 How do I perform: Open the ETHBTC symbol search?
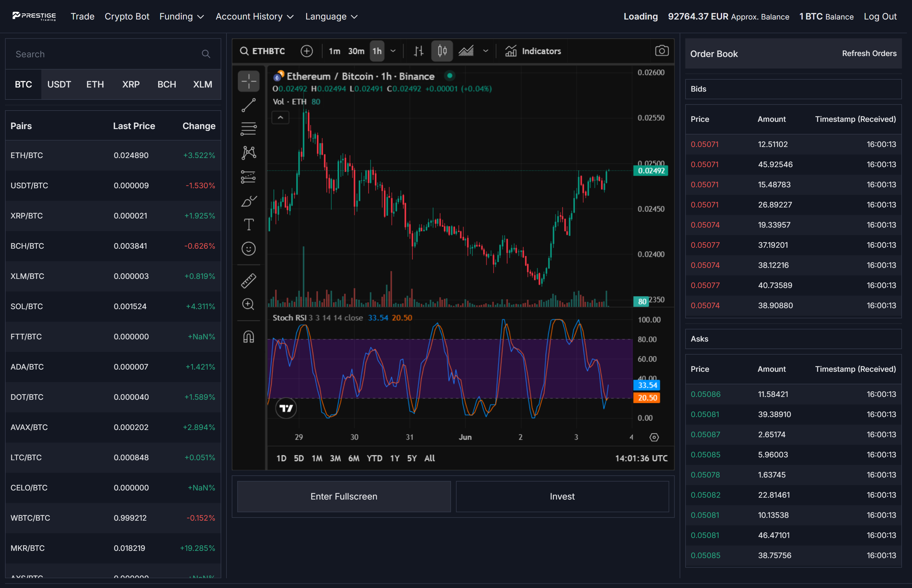262,51
